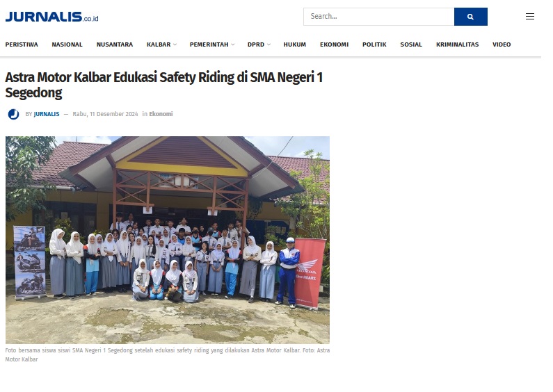Image resolution: width=553 pixels, height=392 pixels.
Task: Expand the PEMERINTAH dropdown menu
Action: tap(212, 44)
